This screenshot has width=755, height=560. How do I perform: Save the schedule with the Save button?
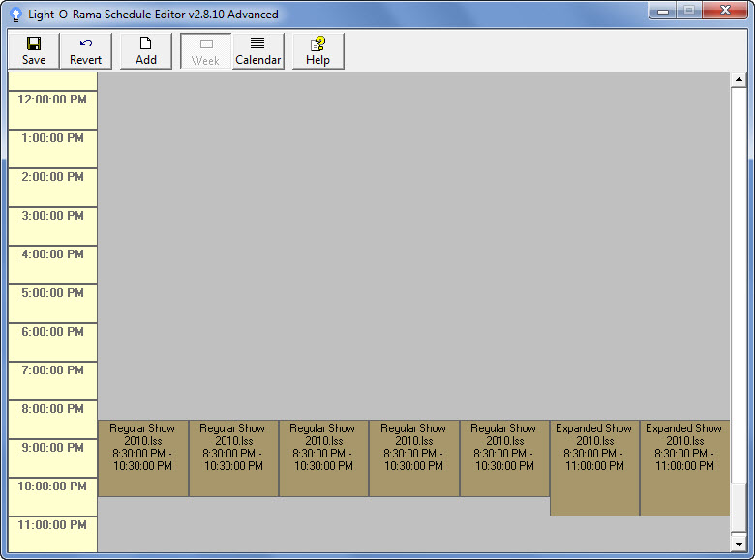(34, 51)
